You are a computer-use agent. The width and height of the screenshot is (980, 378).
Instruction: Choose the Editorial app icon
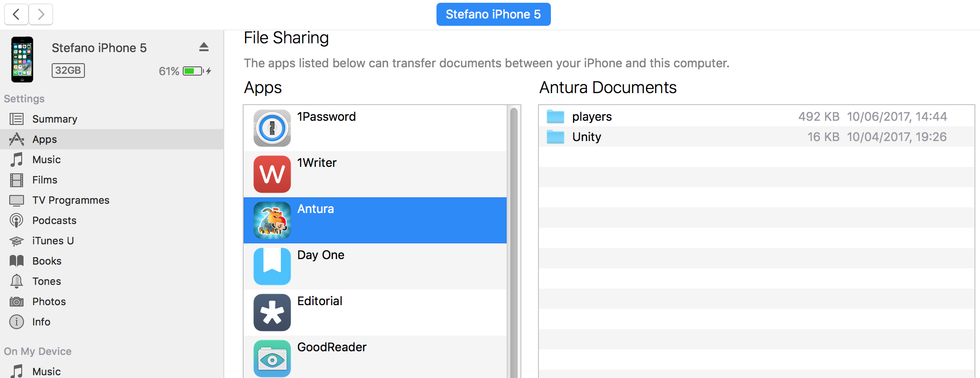(x=272, y=313)
